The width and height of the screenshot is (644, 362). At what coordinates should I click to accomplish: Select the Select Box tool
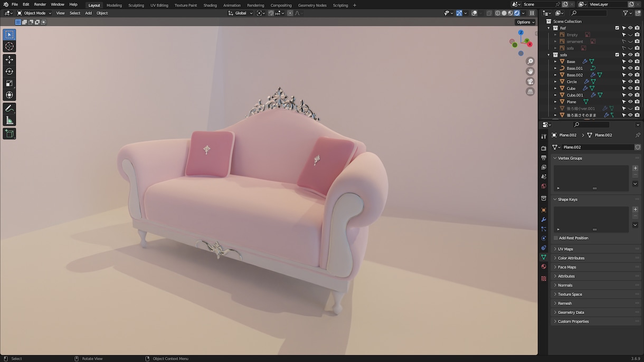click(10, 35)
